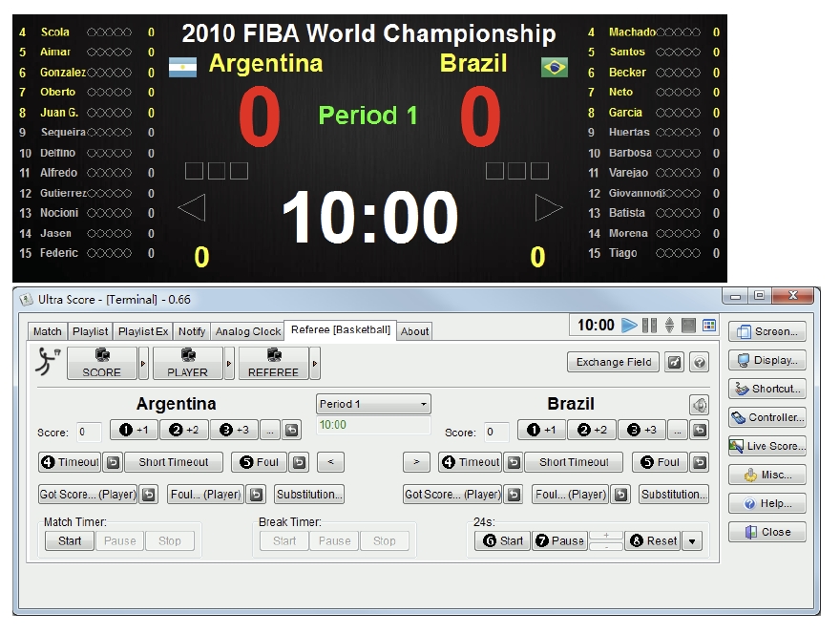
Task: Click Brazil Short Timeout button
Action: 574,462
